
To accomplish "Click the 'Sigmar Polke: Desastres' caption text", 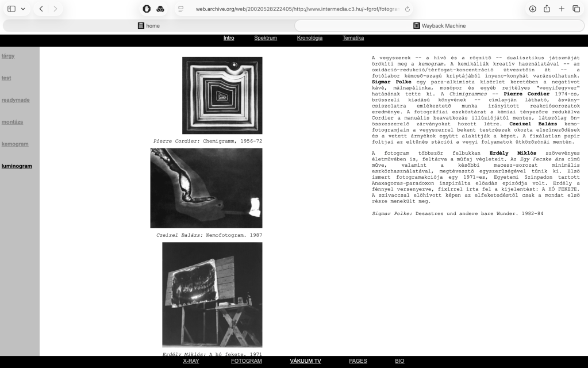I will (x=458, y=213).
